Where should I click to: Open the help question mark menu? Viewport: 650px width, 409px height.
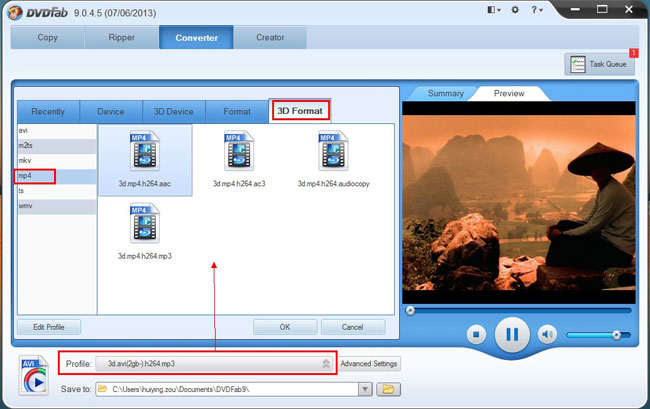[x=536, y=10]
